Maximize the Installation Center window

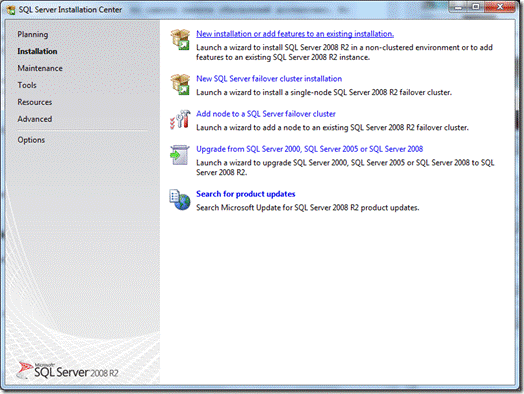point(475,7)
